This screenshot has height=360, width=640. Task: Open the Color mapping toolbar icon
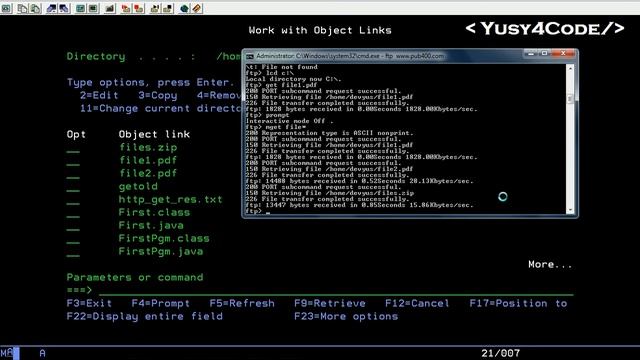pos(93,8)
